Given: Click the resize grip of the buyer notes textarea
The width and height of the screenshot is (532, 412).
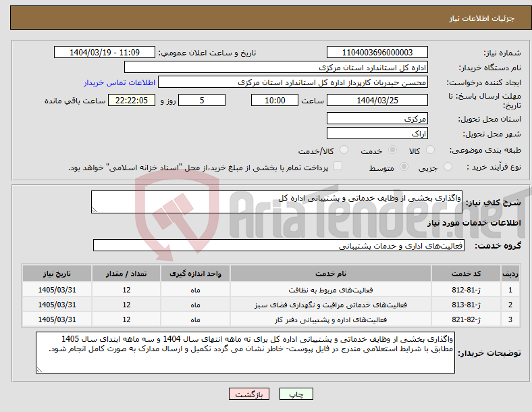Looking at the screenshot, I should tap(39, 370).
